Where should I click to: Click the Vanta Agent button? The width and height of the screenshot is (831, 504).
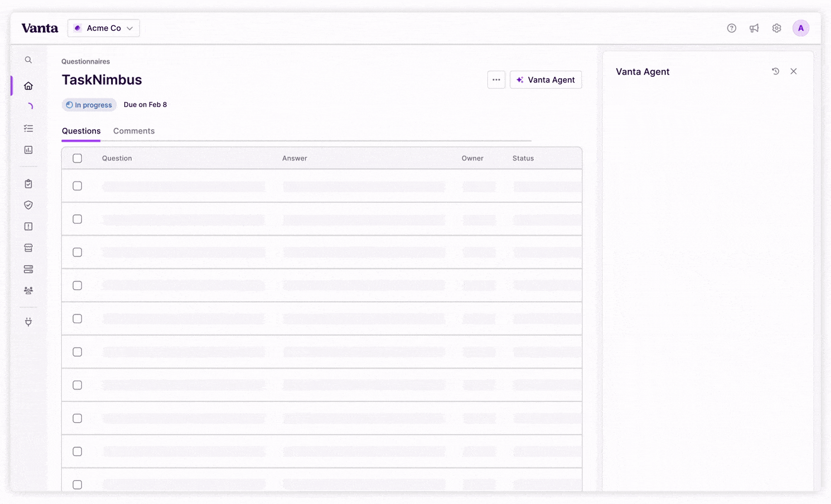[x=545, y=80]
